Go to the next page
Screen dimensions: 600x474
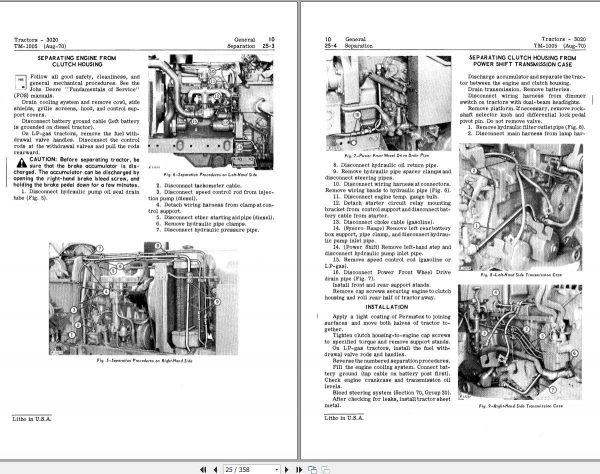click(287, 469)
